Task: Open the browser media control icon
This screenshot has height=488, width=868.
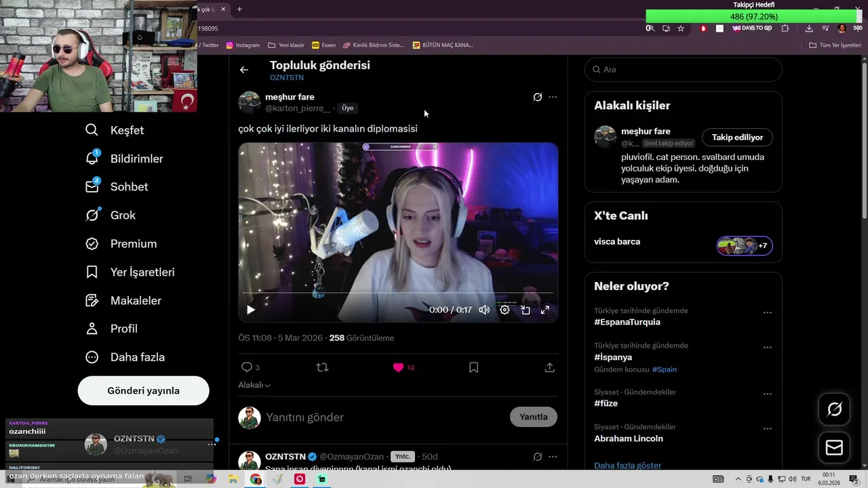Action: [825, 28]
